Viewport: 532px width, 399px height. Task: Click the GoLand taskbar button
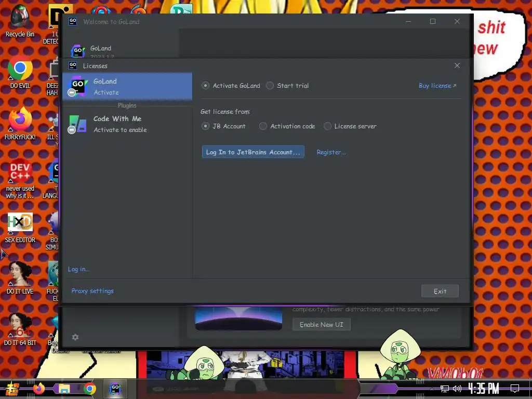coord(115,389)
